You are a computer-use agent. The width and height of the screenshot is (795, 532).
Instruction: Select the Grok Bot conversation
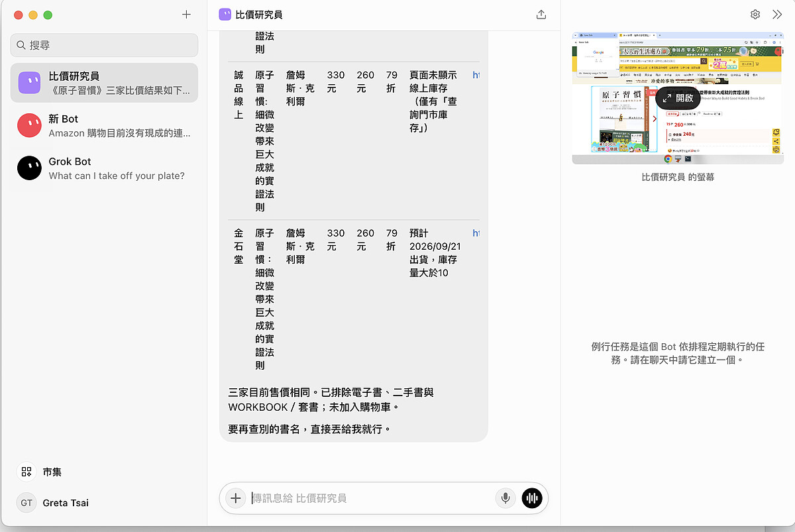(x=104, y=168)
